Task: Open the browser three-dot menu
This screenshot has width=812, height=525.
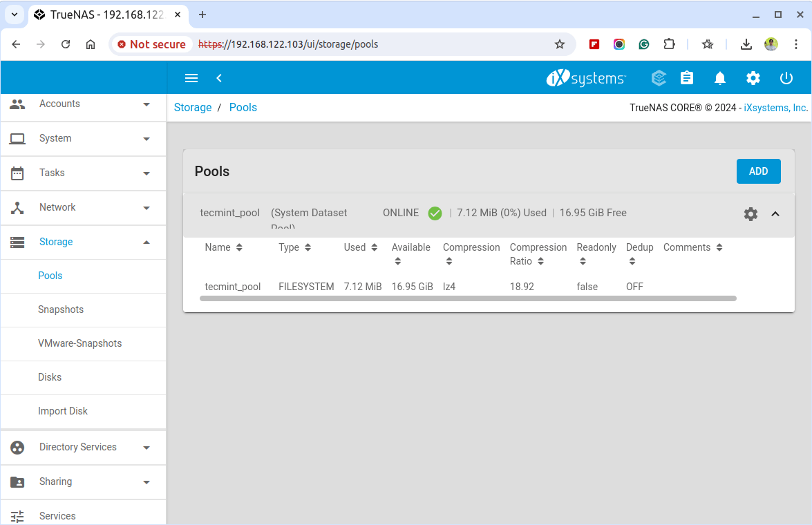Action: [x=796, y=44]
